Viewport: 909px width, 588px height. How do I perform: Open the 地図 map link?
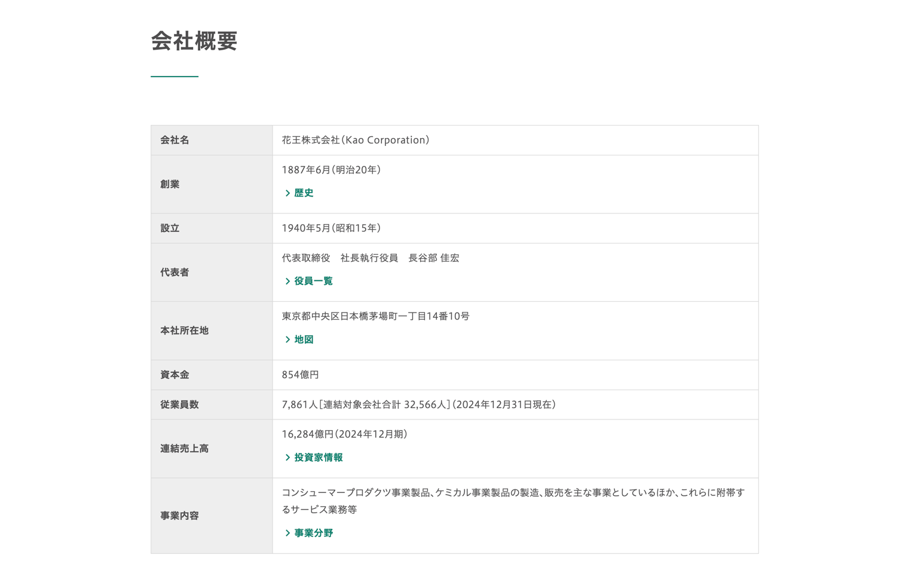304,339
